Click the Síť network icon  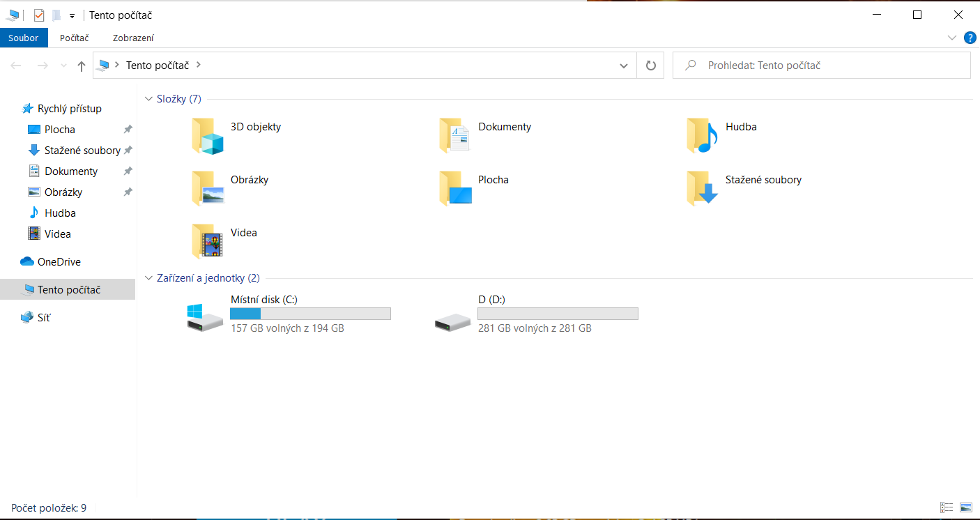click(x=27, y=318)
